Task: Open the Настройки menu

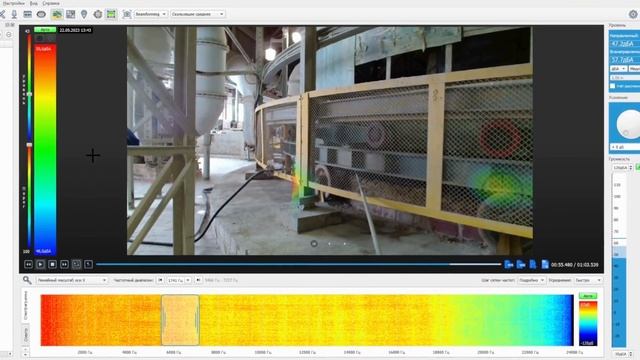Action: pyautogui.click(x=13, y=3)
